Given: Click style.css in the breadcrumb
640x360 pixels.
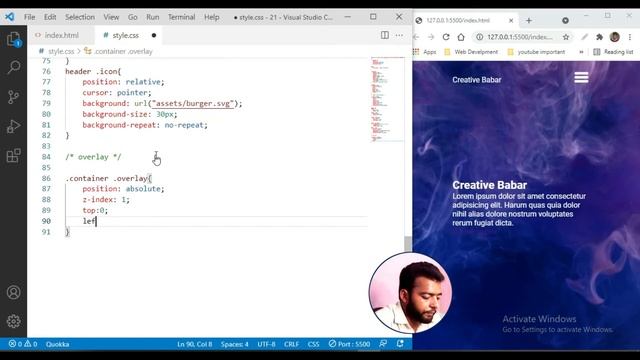Looking at the screenshot, I should [x=61, y=51].
